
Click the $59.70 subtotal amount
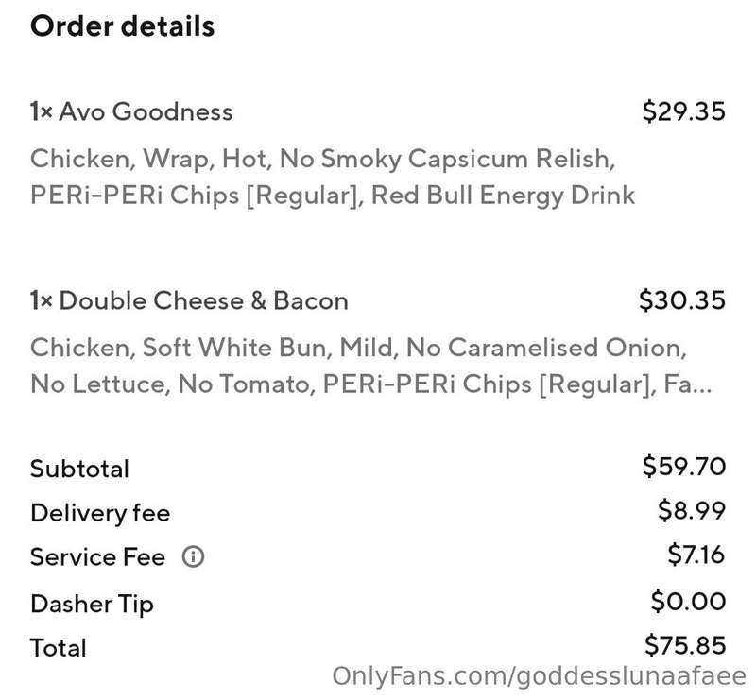pyautogui.click(x=683, y=466)
